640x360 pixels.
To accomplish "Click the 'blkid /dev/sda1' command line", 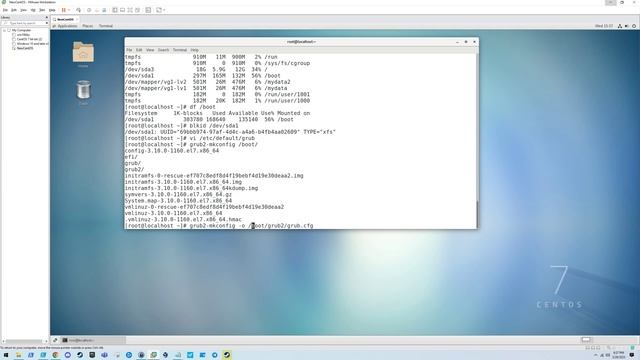I will [182, 126].
